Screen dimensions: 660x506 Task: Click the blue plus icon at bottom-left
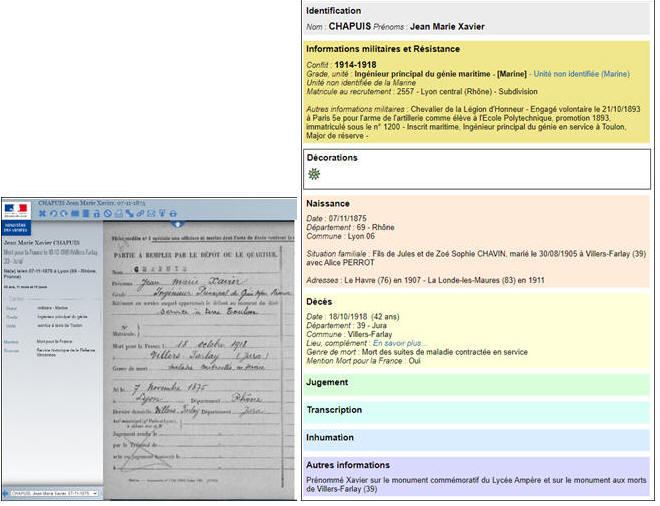click(x=7, y=493)
